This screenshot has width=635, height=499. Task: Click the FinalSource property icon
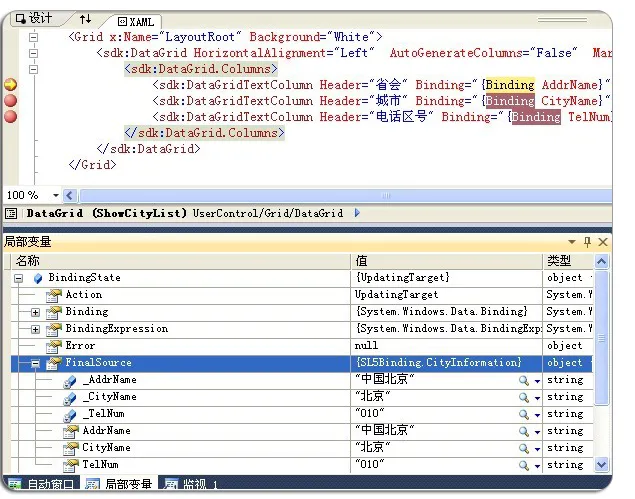[x=53, y=363]
